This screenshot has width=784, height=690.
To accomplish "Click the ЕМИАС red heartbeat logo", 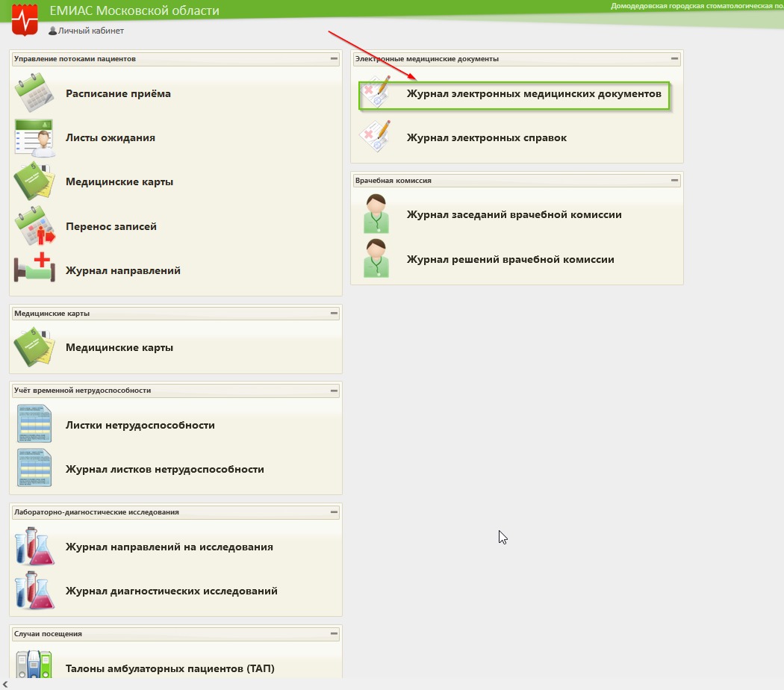I will [25, 20].
